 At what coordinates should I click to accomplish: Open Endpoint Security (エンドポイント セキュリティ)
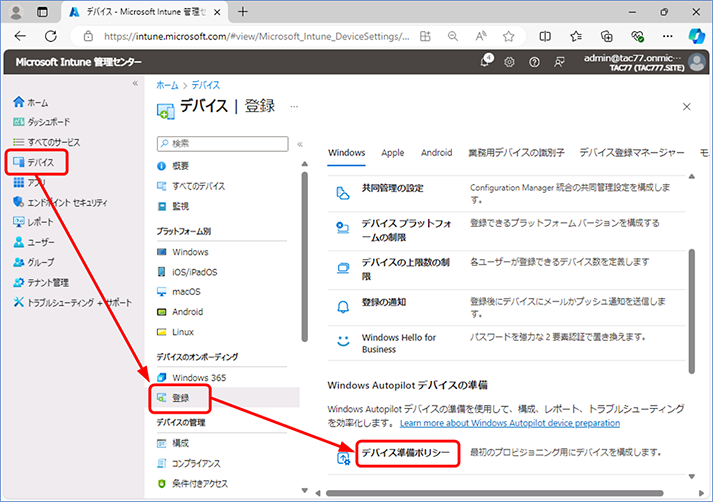60,202
